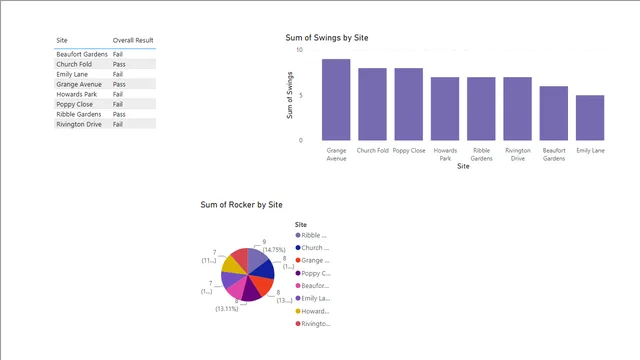The height and width of the screenshot is (360, 640).
Task: Select the Beaufort Gardens table row
Action: pos(105,54)
